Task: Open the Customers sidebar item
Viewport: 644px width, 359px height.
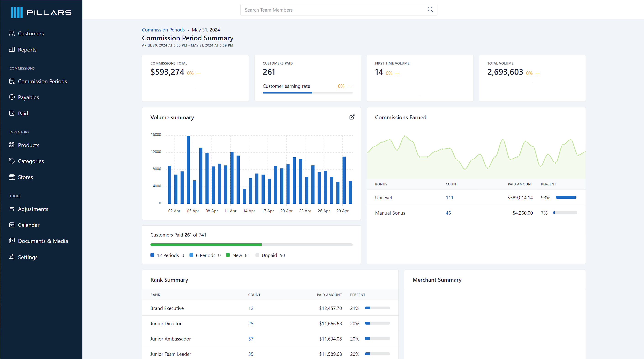Action: coord(31,34)
